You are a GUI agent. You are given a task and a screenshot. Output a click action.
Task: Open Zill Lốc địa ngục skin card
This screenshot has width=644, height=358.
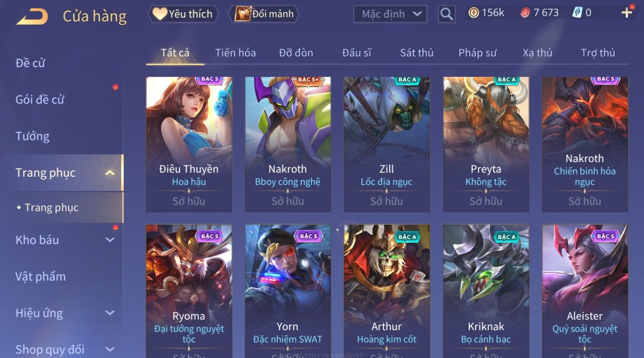tap(387, 145)
